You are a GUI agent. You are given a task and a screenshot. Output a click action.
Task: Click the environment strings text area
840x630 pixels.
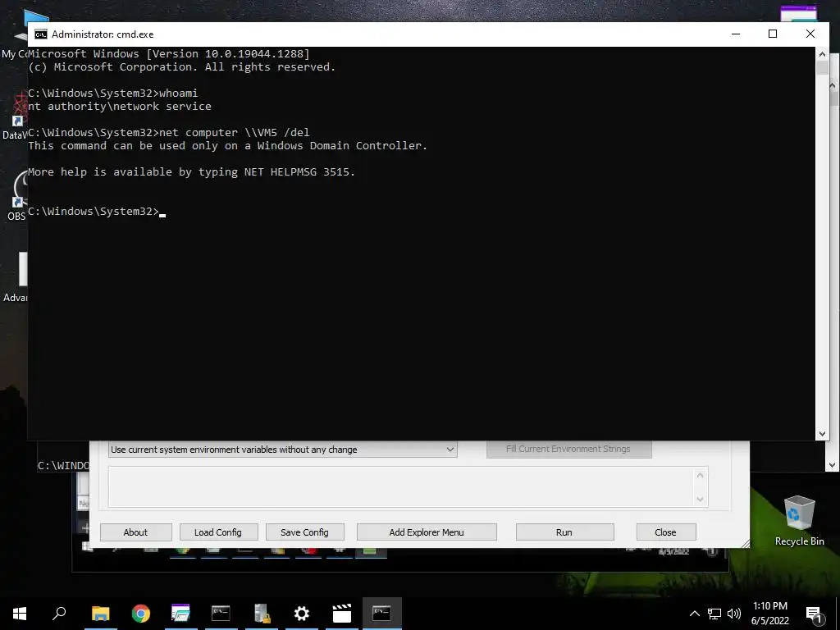pyautogui.click(x=402, y=486)
